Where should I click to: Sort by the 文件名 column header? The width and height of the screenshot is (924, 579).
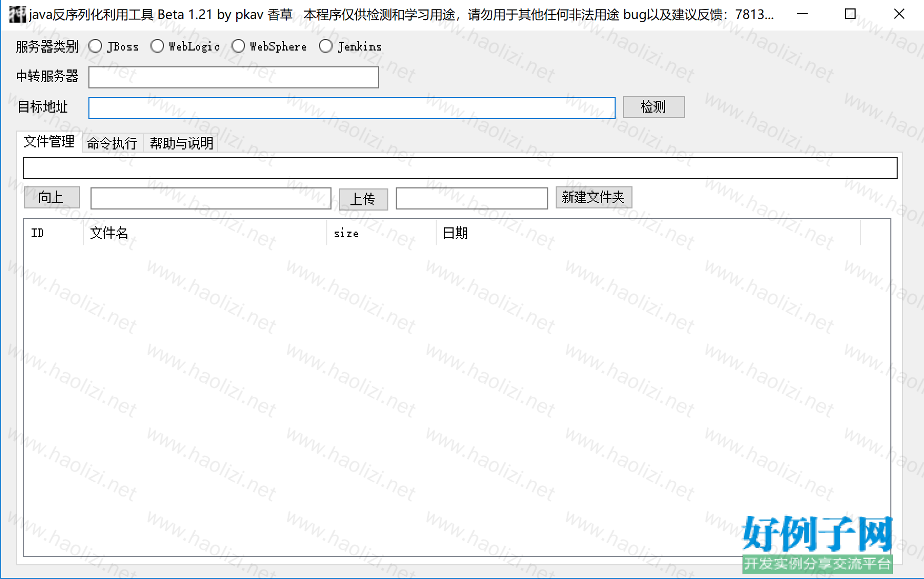click(x=205, y=233)
